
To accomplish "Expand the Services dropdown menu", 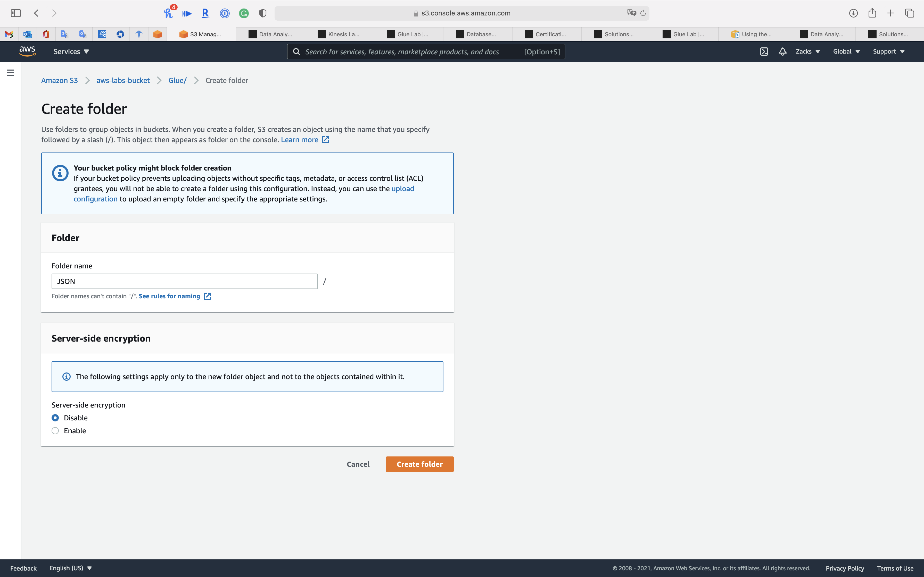I will coord(71,52).
